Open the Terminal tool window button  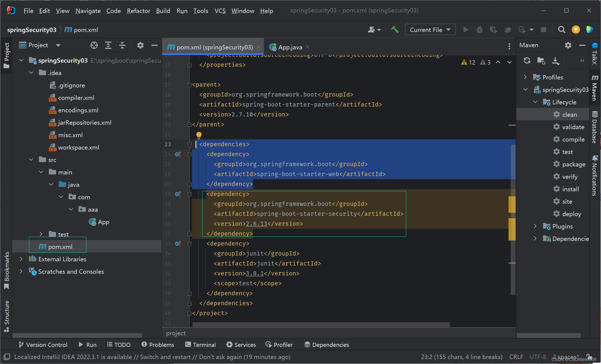coord(200,345)
